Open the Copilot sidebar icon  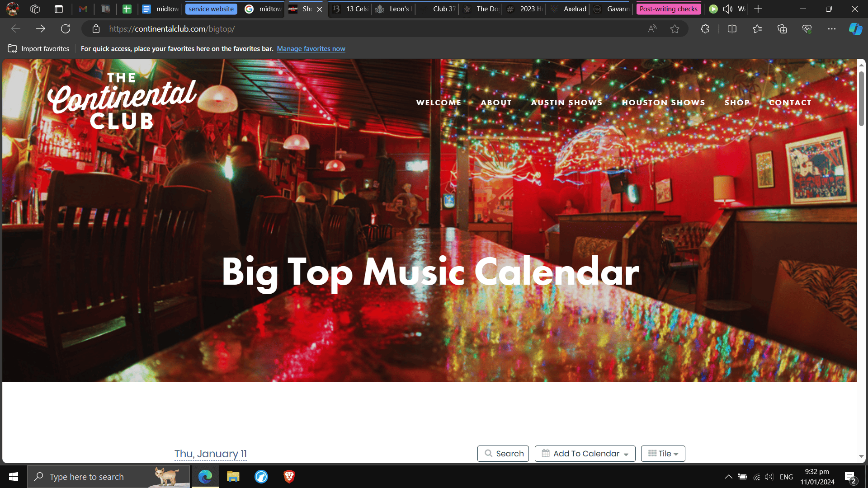[x=855, y=29]
